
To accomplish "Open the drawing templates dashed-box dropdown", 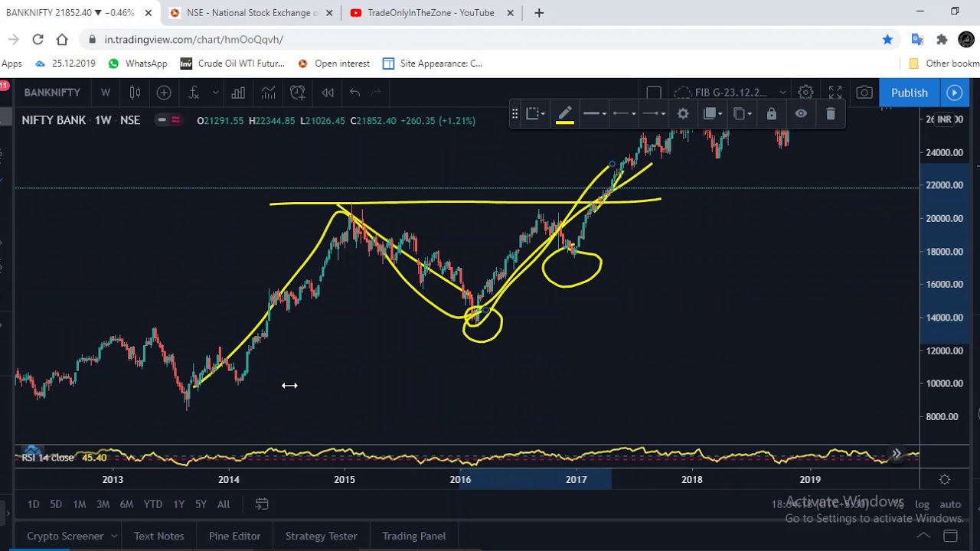I will tap(535, 114).
